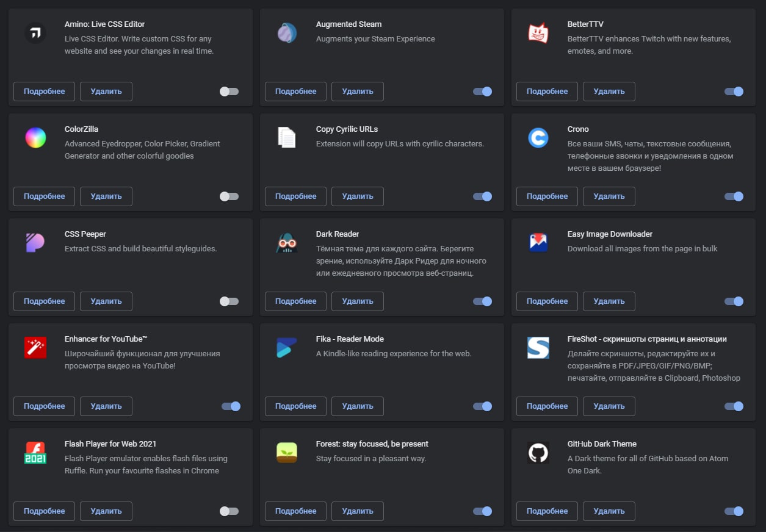
Task: Click the ColorZilla rainbow circle icon
Action: click(35, 138)
